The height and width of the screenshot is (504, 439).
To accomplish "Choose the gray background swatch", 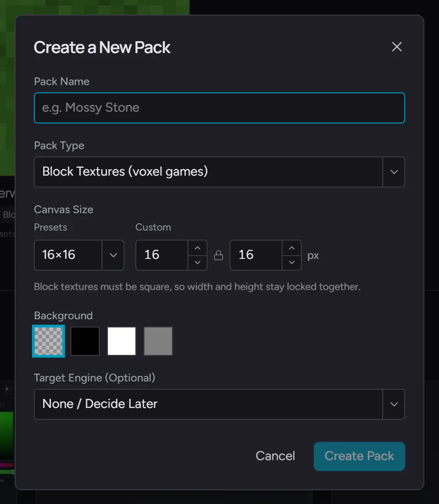I will point(158,341).
